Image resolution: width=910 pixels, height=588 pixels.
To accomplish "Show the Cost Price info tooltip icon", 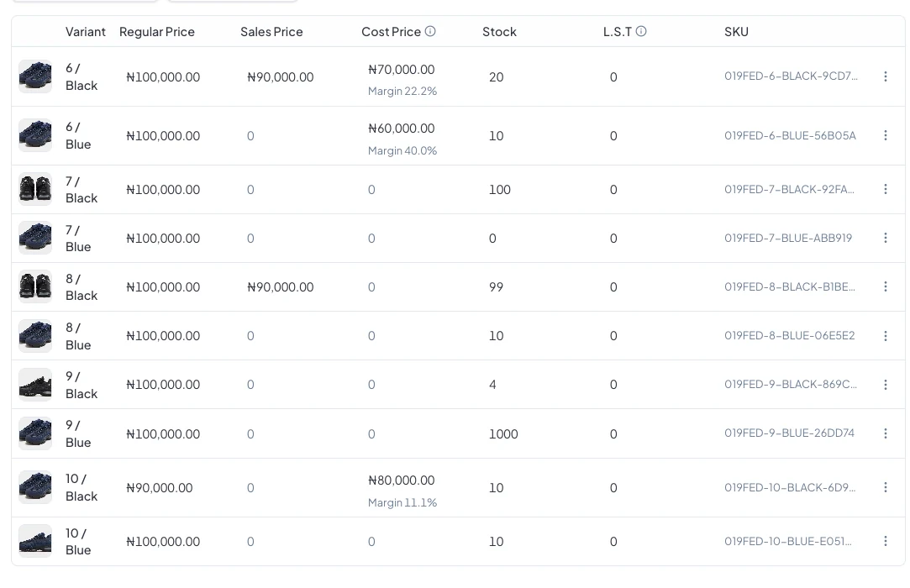I will pyautogui.click(x=430, y=31).
